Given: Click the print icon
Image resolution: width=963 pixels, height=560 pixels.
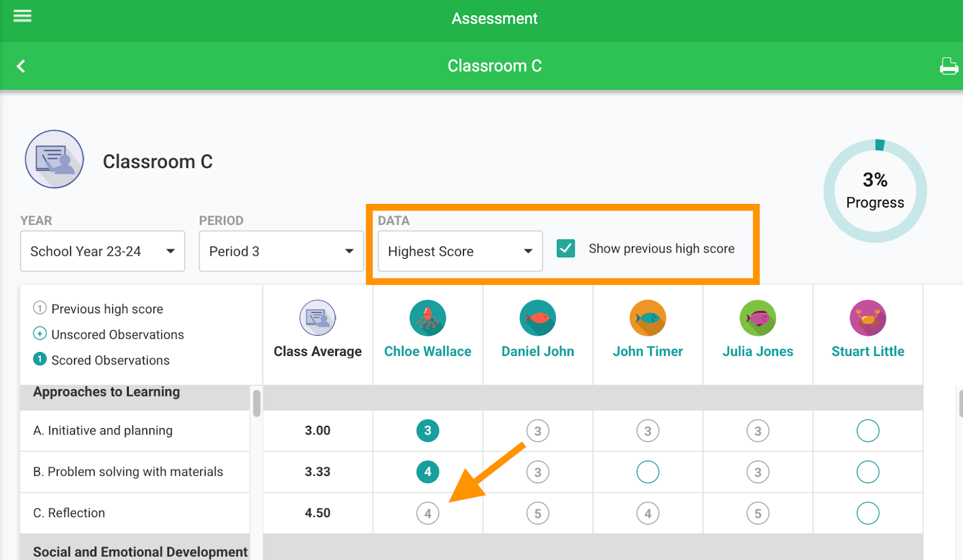Looking at the screenshot, I should (949, 66).
